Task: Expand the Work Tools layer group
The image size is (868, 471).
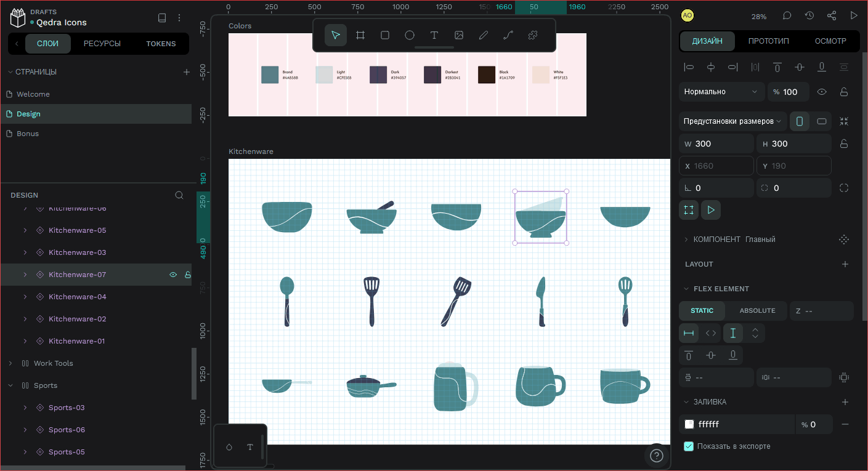Action: tap(10, 363)
